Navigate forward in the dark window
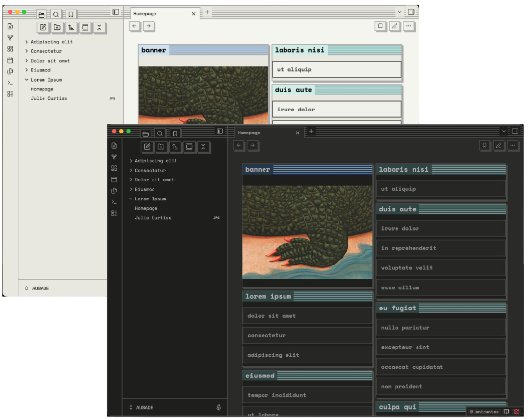Viewport: 528px width, 420px height. (x=253, y=146)
